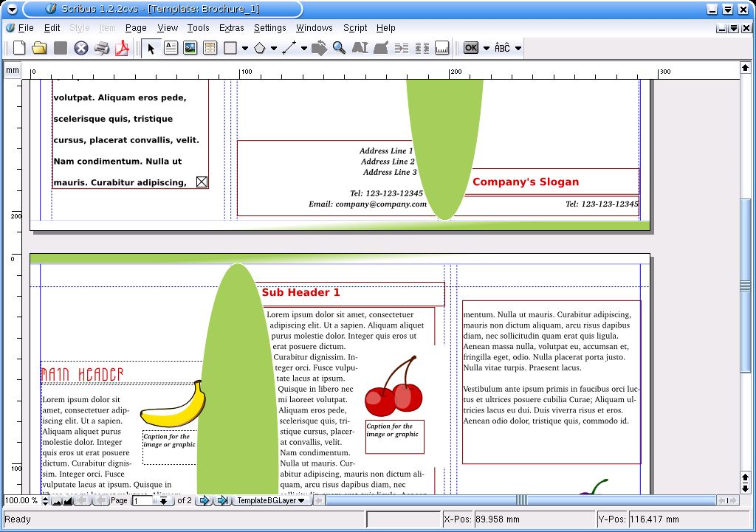756x532 pixels.
Task: Click the vertical scrollbar thumb
Action: coord(746,286)
